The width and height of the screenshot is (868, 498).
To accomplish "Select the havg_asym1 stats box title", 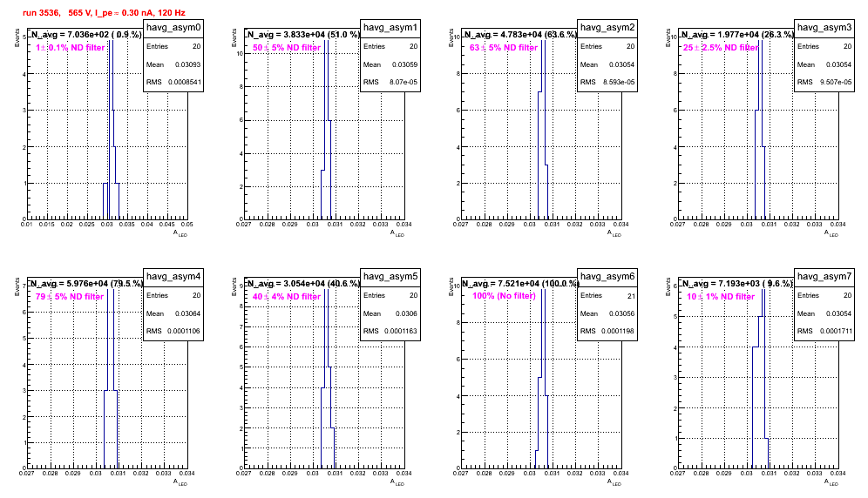I will 390,28.
